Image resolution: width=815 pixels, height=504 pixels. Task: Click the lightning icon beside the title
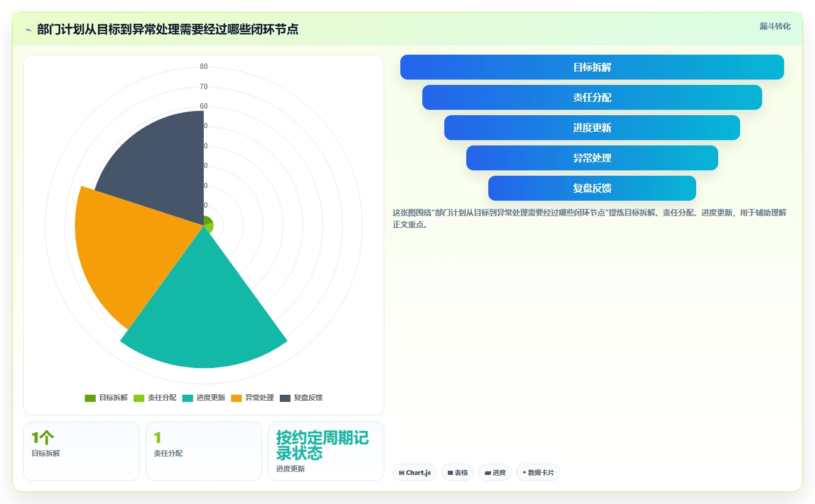(28, 30)
